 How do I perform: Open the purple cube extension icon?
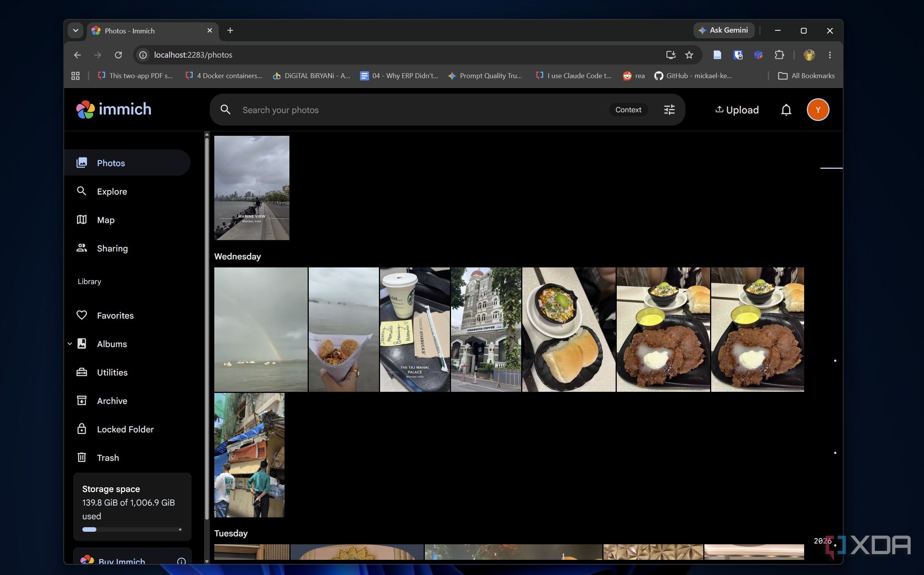point(758,55)
